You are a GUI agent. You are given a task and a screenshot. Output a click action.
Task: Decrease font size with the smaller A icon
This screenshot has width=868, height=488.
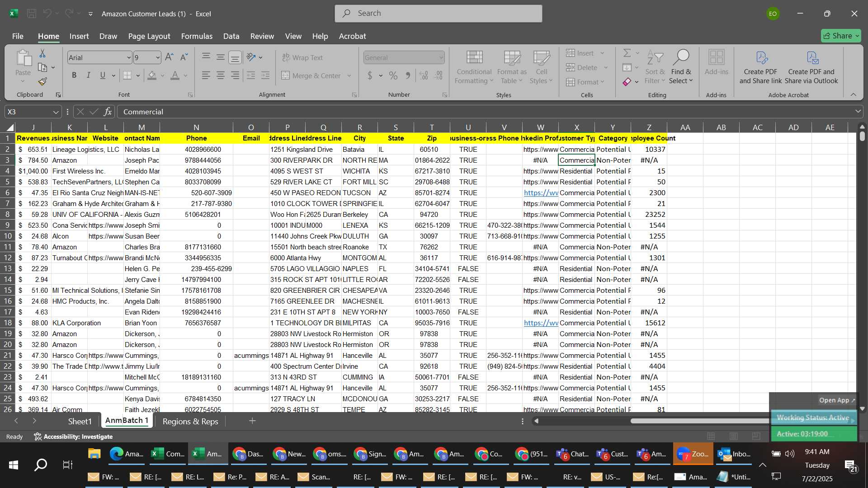click(x=184, y=57)
